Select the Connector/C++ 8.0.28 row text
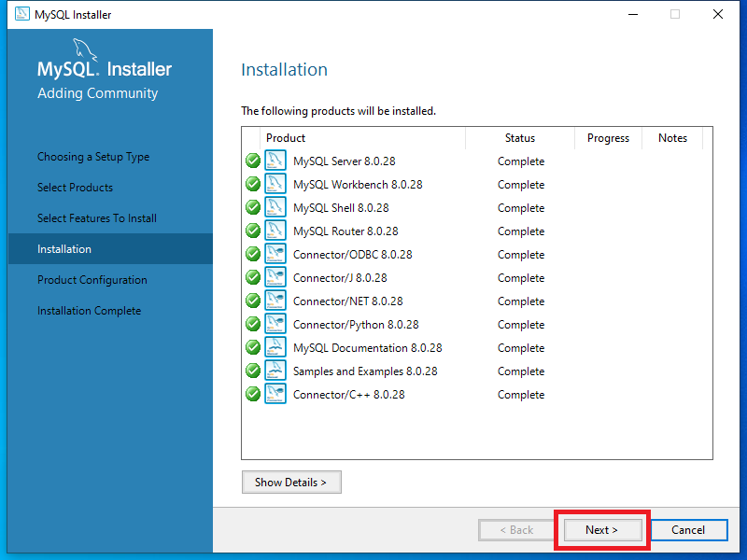The image size is (747, 560). point(349,395)
